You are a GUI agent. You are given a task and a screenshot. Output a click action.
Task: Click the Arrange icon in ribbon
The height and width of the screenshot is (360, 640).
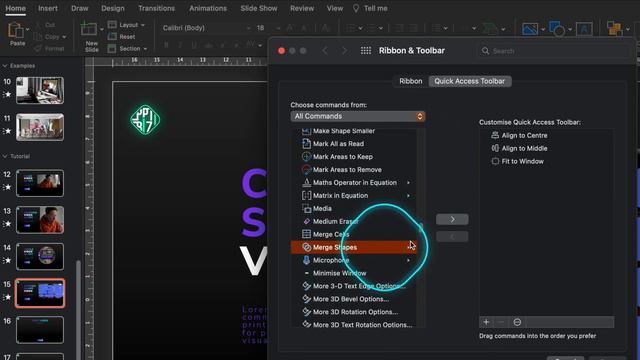click(x=614, y=29)
